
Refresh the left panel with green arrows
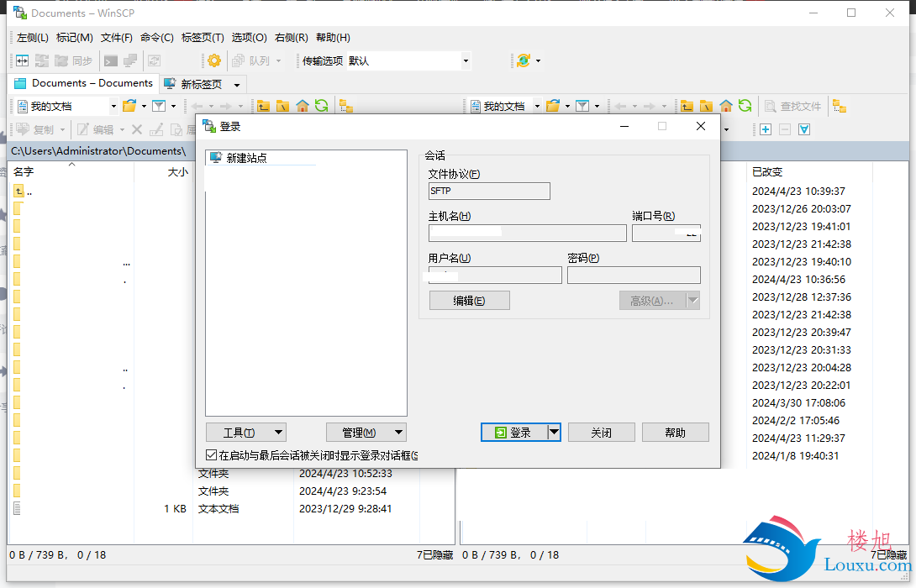pos(321,107)
